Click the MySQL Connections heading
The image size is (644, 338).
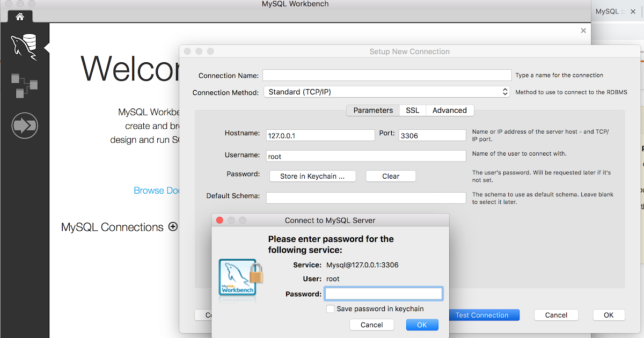(x=112, y=227)
